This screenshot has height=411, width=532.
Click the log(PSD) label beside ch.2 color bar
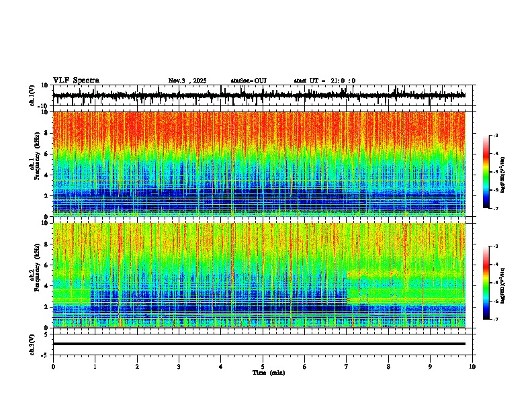503,285
